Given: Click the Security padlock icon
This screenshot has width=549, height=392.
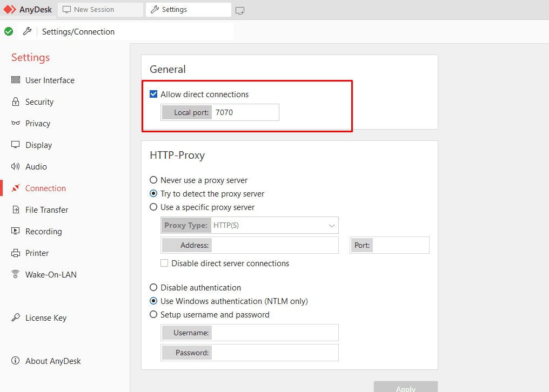Looking at the screenshot, I should (x=16, y=102).
